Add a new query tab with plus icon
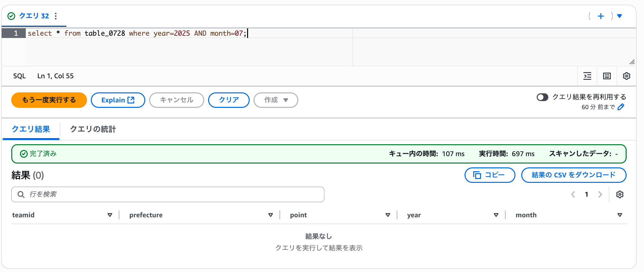Image resolution: width=644 pixels, height=272 pixels. (601, 16)
